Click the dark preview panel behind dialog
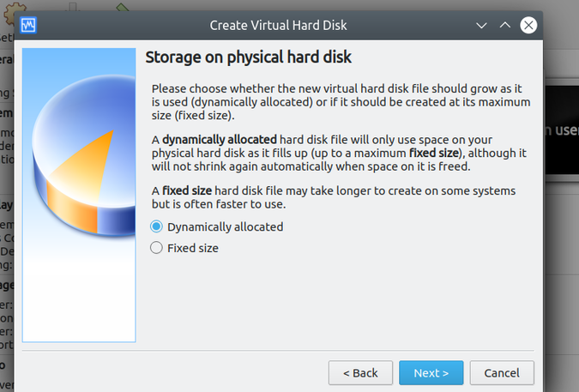 click(562, 130)
